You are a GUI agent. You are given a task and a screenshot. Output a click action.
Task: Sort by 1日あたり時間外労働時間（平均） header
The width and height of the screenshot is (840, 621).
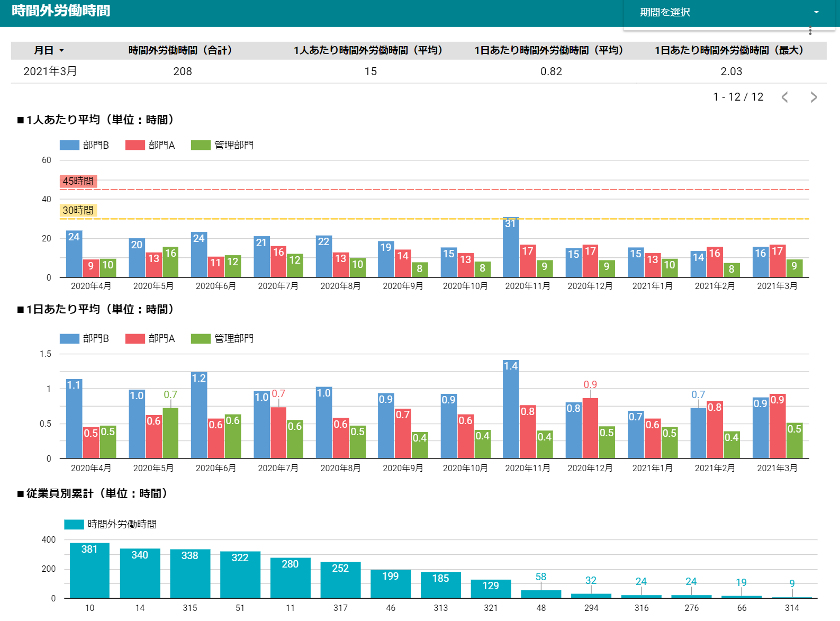tap(549, 50)
